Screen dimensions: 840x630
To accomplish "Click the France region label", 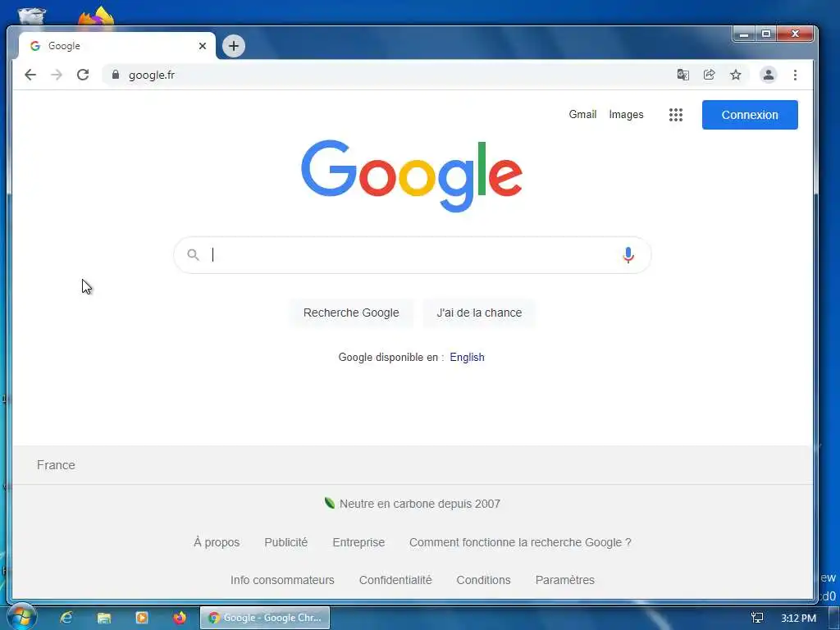I will 56,465.
